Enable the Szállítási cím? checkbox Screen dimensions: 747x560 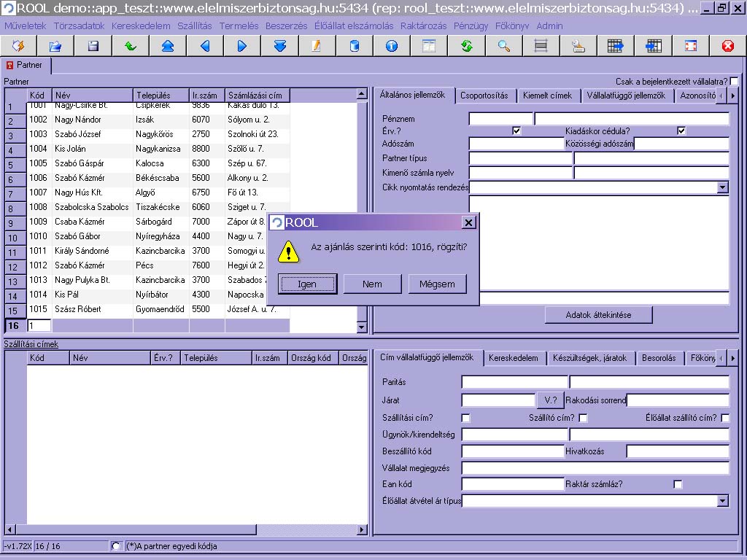point(466,418)
